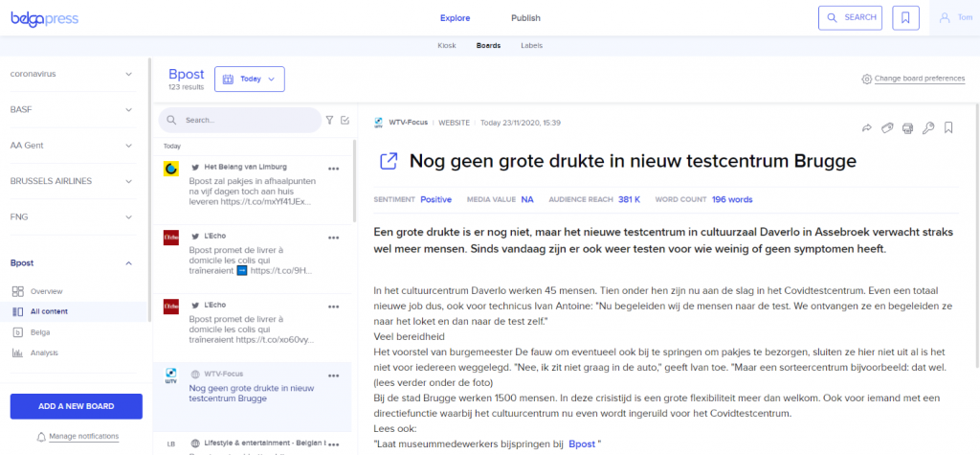980x455 pixels.
Task: Open options dots for WTV-Focus item
Action: click(x=334, y=375)
